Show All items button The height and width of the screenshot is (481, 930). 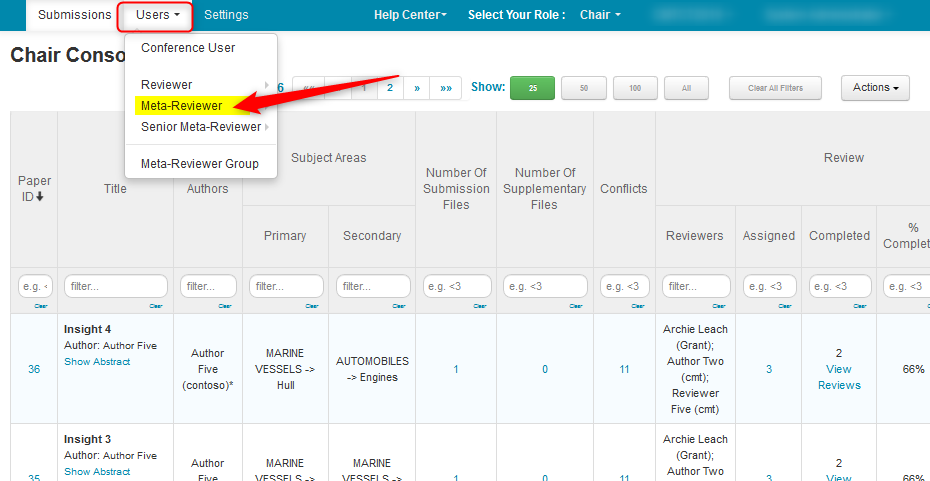tap(686, 88)
